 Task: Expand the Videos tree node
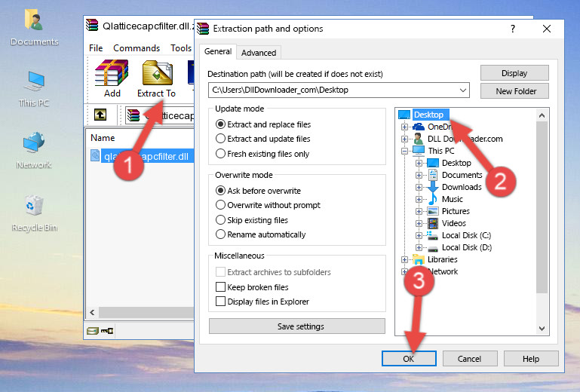(419, 223)
